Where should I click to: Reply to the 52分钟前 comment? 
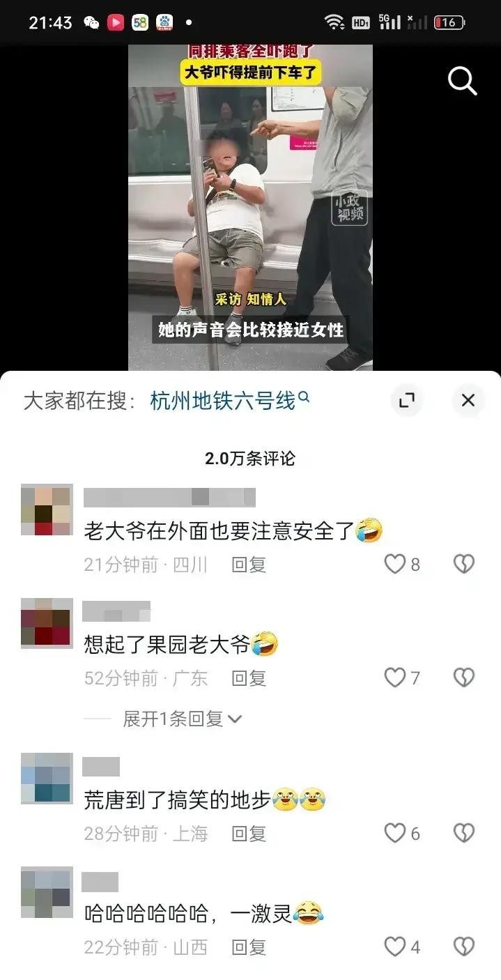tap(249, 678)
